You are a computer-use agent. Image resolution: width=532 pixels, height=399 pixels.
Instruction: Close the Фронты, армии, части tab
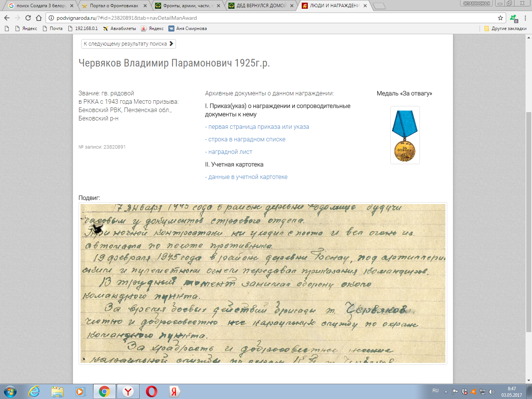coord(218,6)
